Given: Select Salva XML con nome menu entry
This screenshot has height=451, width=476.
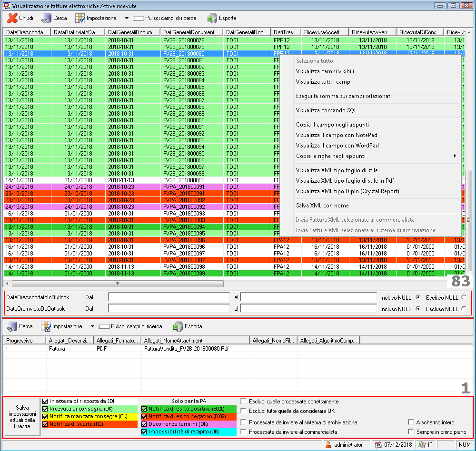Looking at the screenshot, I should point(322,206).
